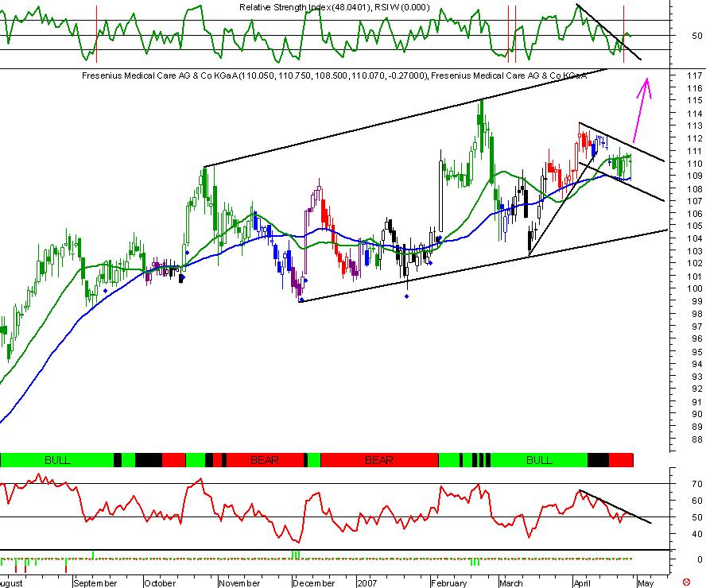Click the green BULL segment above March
The width and height of the screenshot is (706, 588).
point(539,460)
